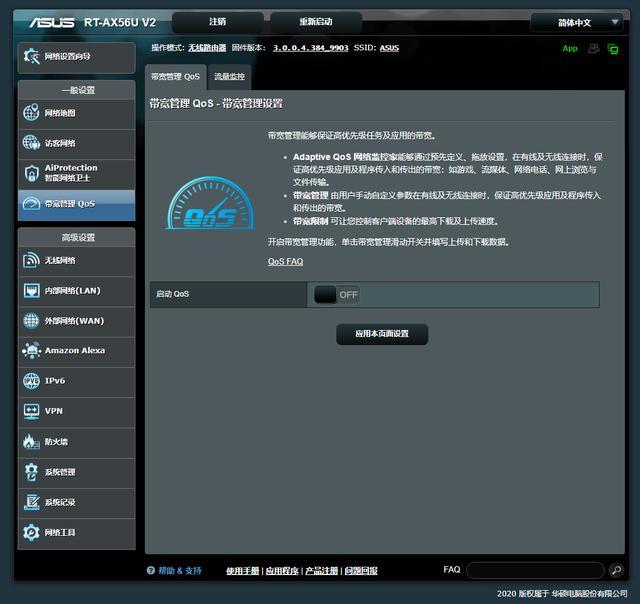Click the large QoS speedometer graphic
640x604 pixels.
(211, 203)
